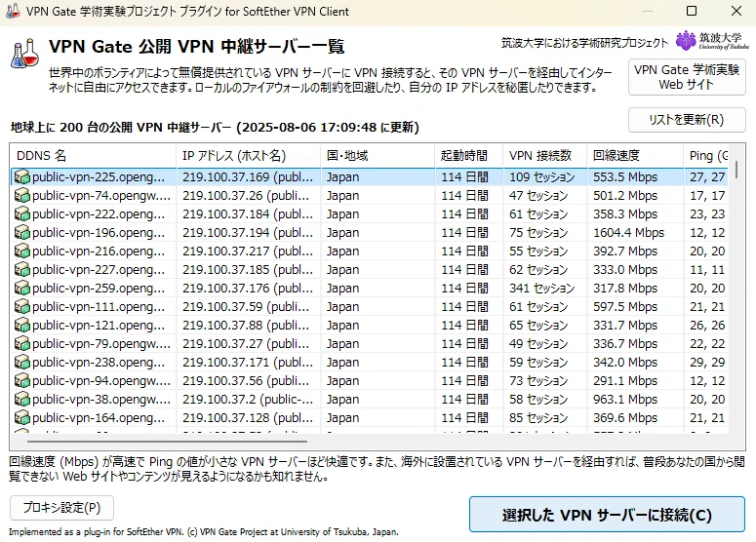756x542 pixels.
Task: Sort list by DDNS 名 column header
Action: 93,156
